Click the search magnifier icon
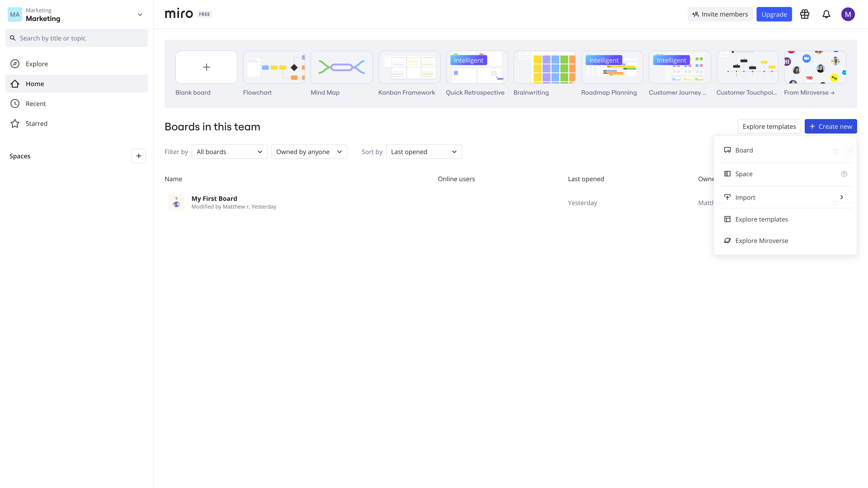The height and width of the screenshot is (488, 868). (x=12, y=38)
